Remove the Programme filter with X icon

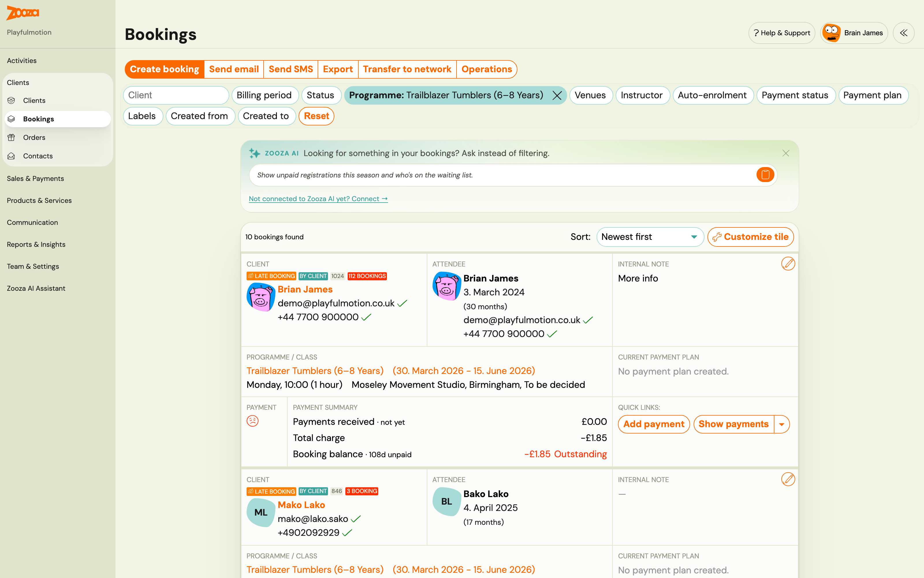pos(557,95)
